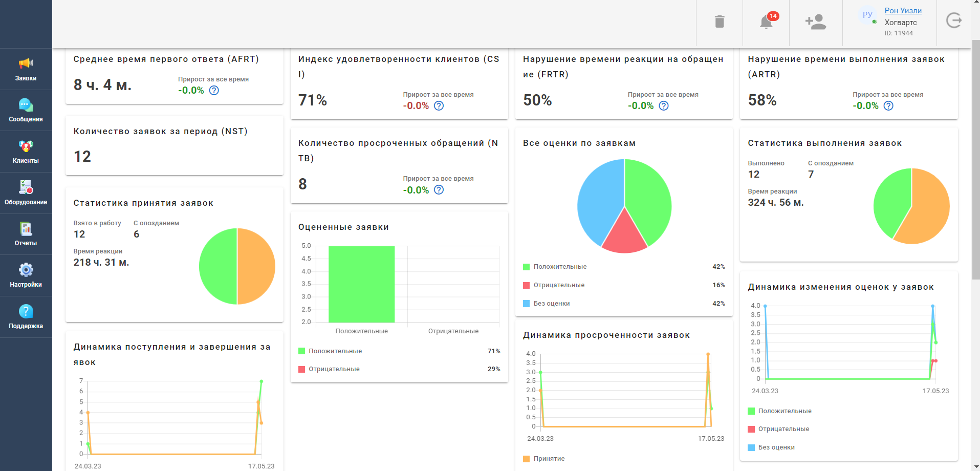Open the Клиенты sidebar icon
Screen dimensions: 980x471
[x=26, y=146]
